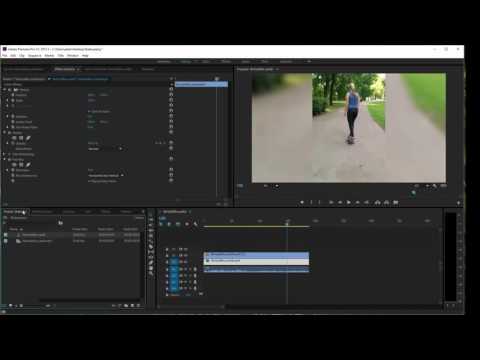Collapse the Motion effect group
This screenshot has height=360, width=480.
click(5, 90)
